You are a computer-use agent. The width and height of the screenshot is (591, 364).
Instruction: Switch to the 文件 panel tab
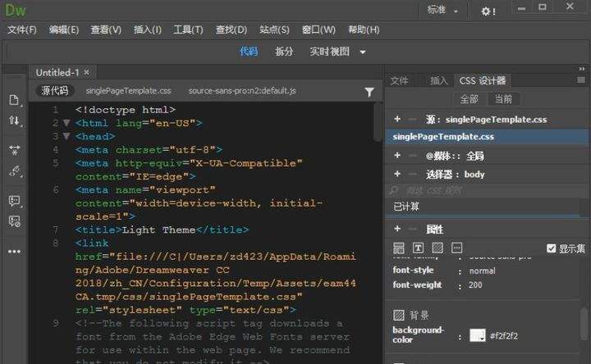click(399, 80)
